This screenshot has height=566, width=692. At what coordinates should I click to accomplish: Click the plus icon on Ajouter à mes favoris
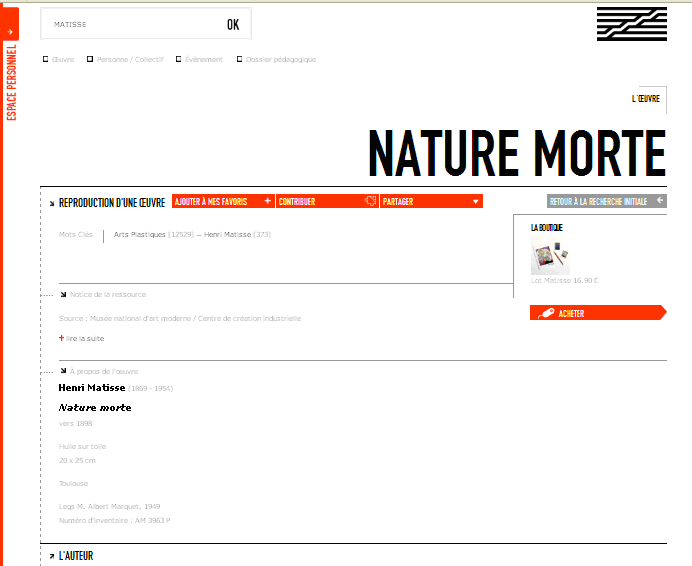(267, 201)
